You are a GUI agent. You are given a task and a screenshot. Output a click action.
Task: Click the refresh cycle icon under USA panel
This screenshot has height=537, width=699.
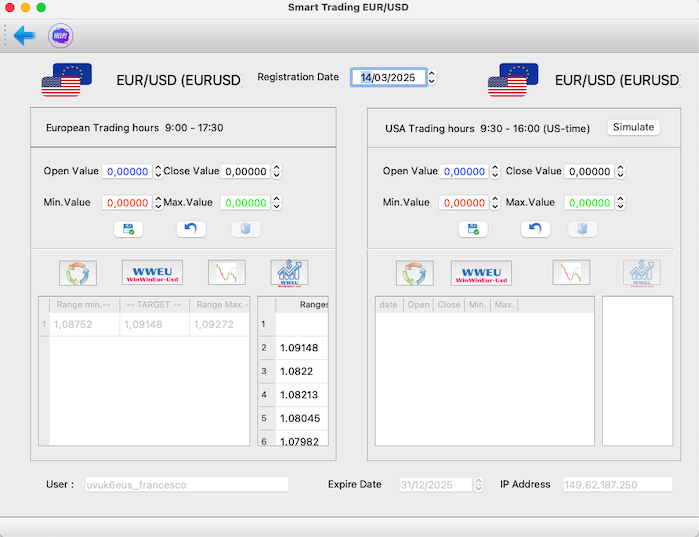[415, 272]
